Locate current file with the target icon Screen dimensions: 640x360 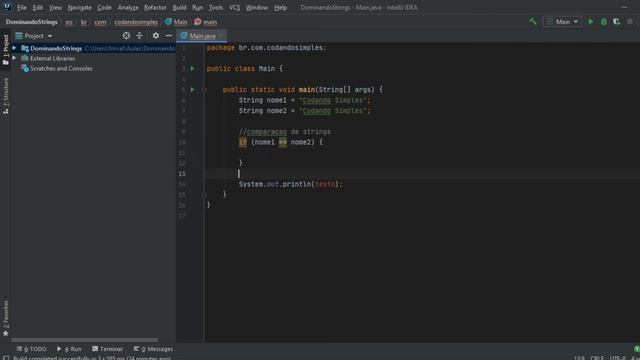point(126,36)
